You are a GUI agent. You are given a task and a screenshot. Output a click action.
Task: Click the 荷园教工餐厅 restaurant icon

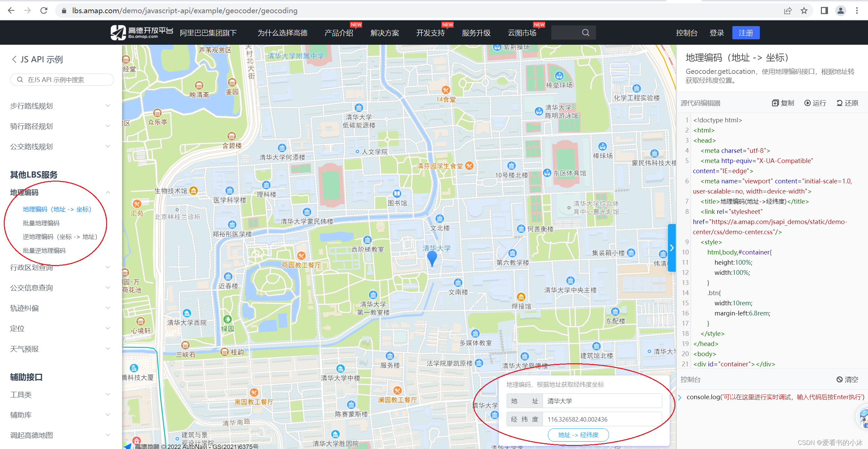301,256
